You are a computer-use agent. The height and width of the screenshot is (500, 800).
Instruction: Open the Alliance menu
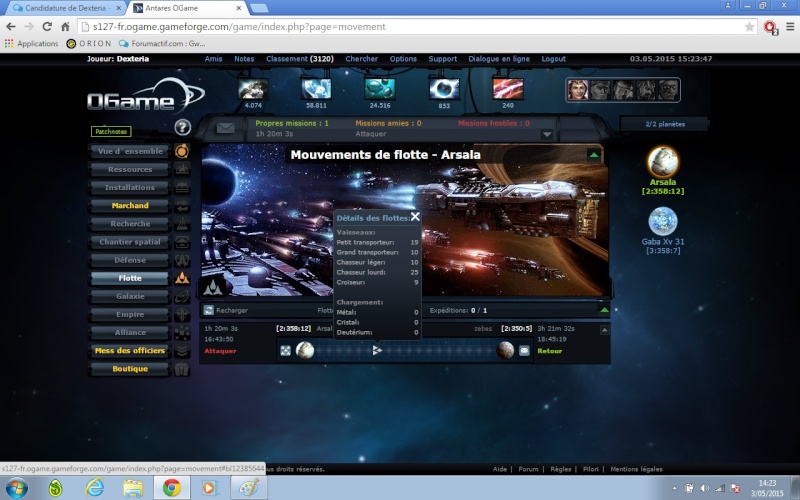click(x=130, y=332)
